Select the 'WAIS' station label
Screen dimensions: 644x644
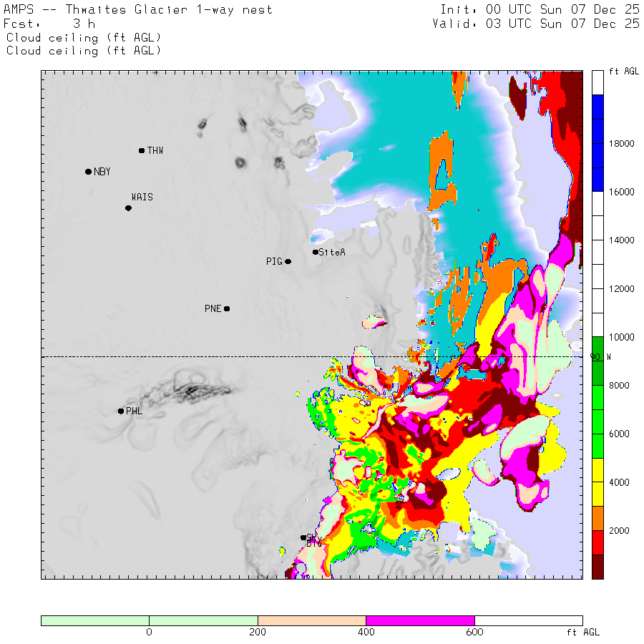pyautogui.click(x=142, y=197)
